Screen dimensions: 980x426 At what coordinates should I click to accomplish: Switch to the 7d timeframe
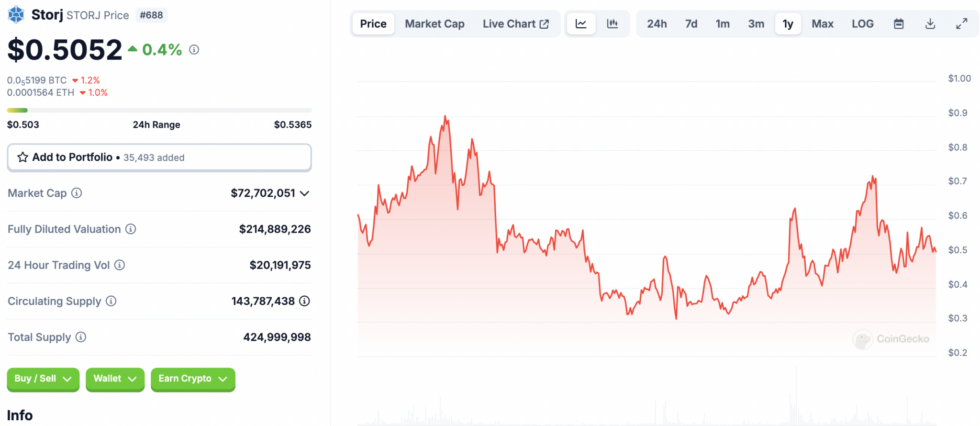[690, 23]
